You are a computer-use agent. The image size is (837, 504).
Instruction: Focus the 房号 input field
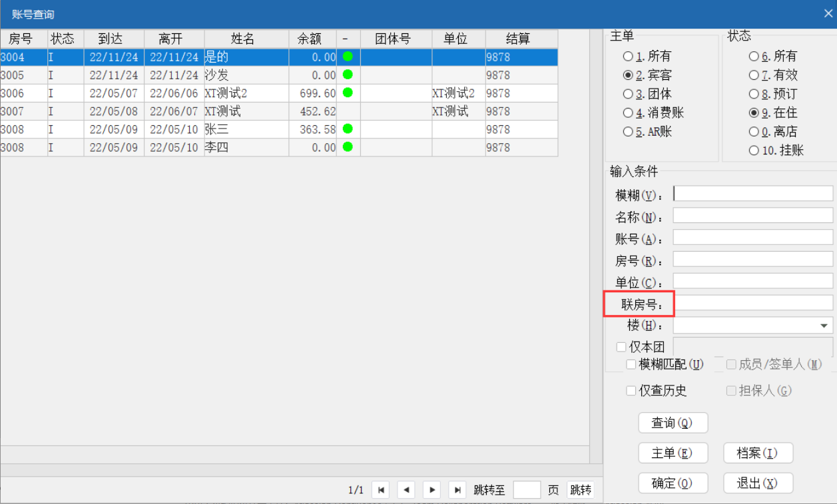tap(752, 260)
